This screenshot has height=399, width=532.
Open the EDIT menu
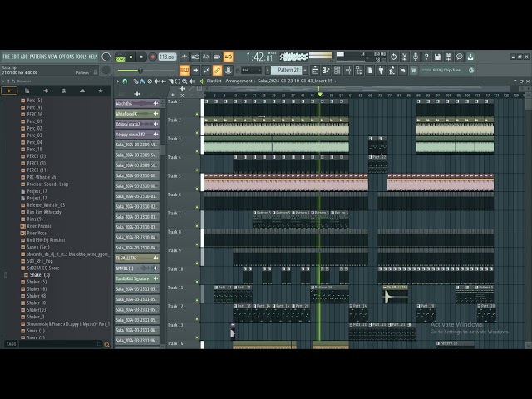[x=15, y=57]
